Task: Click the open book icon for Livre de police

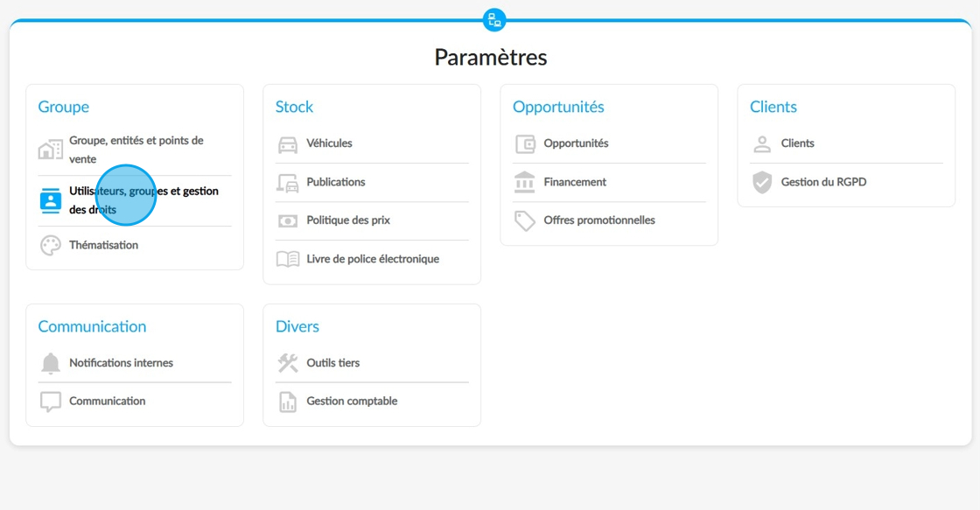Action: (x=288, y=259)
